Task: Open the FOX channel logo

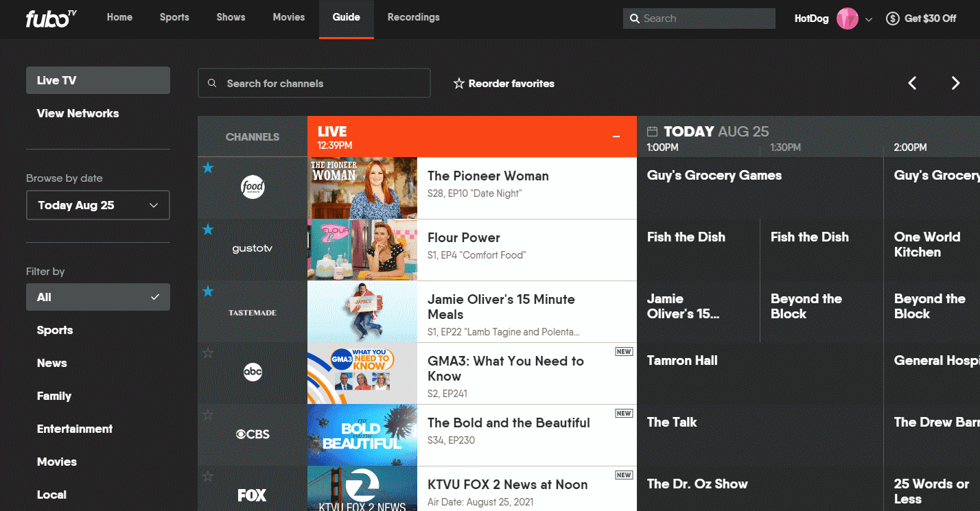Action: click(252, 495)
